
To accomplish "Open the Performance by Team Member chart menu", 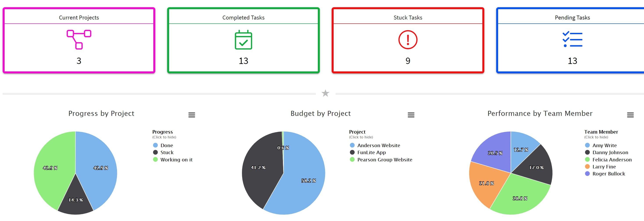I will pyautogui.click(x=631, y=115).
